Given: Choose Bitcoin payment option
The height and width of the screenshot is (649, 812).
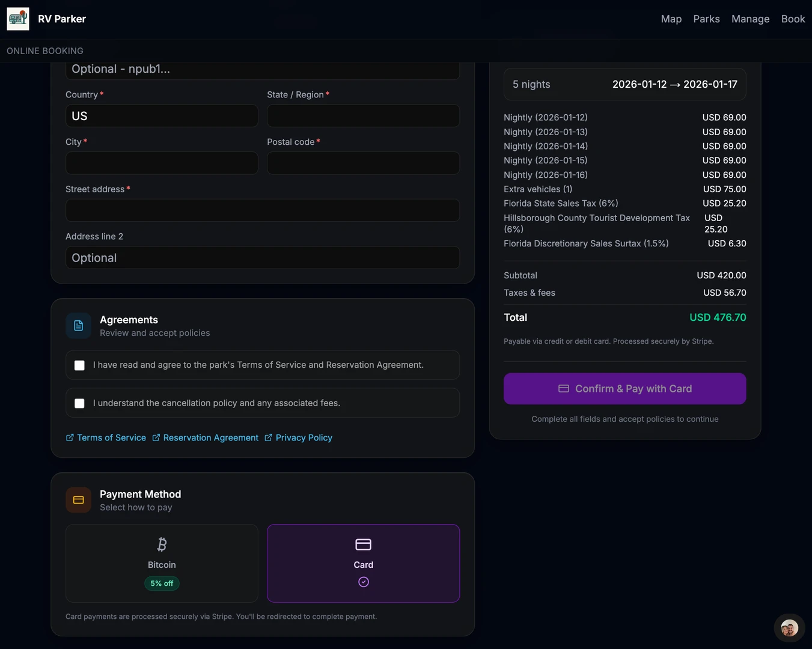Looking at the screenshot, I should (162, 563).
